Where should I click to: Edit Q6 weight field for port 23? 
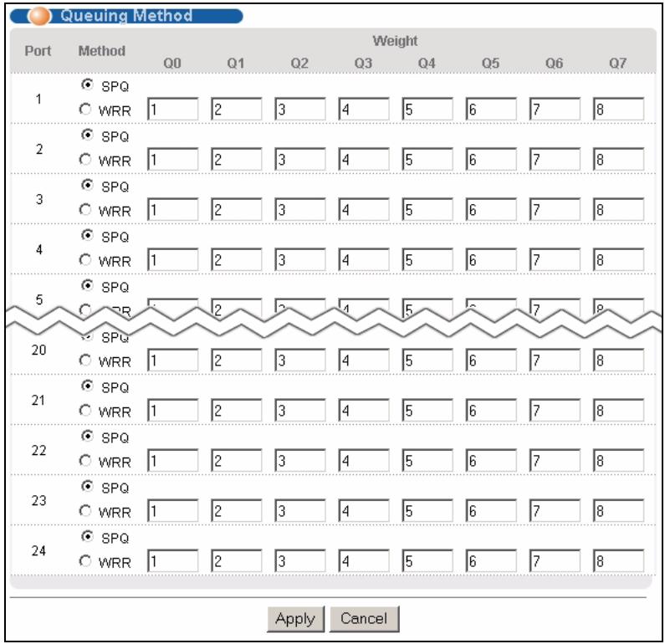point(555,510)
